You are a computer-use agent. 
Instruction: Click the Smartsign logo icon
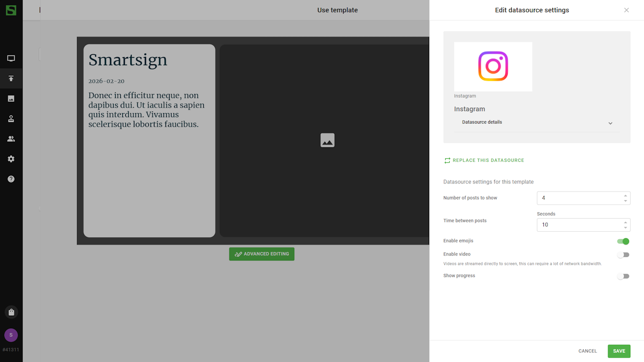click(x=11, y=10)
